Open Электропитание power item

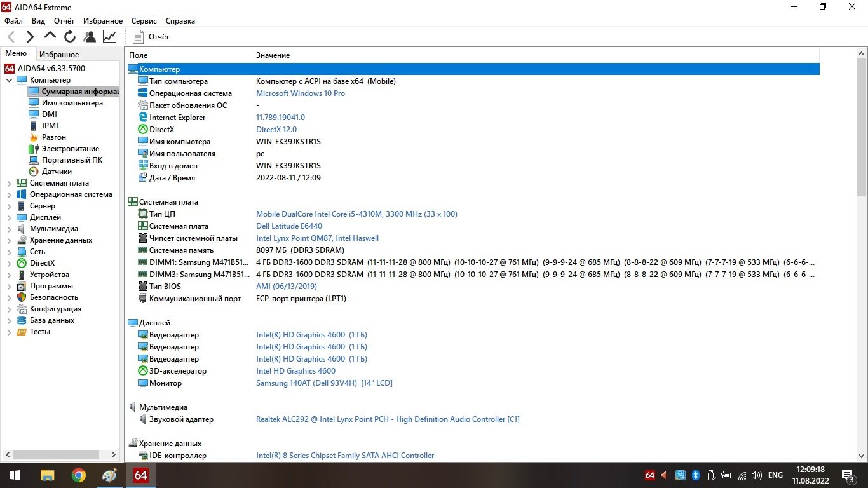click(x=71, y=149)
